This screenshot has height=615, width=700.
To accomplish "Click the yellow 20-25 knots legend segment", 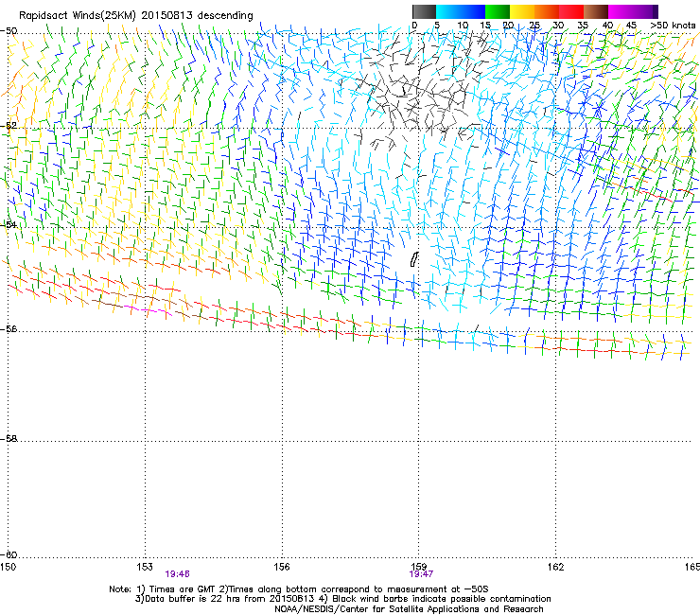I will [522, 11].
